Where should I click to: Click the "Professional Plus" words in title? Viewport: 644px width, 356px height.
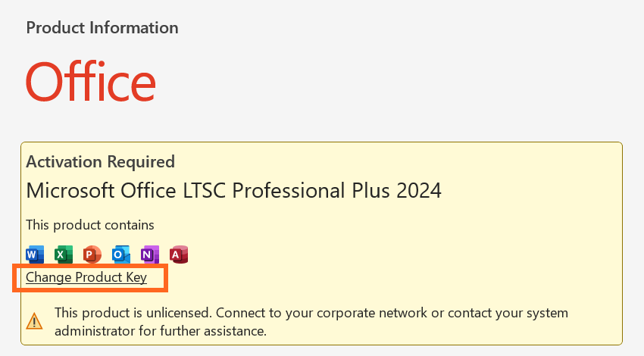point(311,191)
